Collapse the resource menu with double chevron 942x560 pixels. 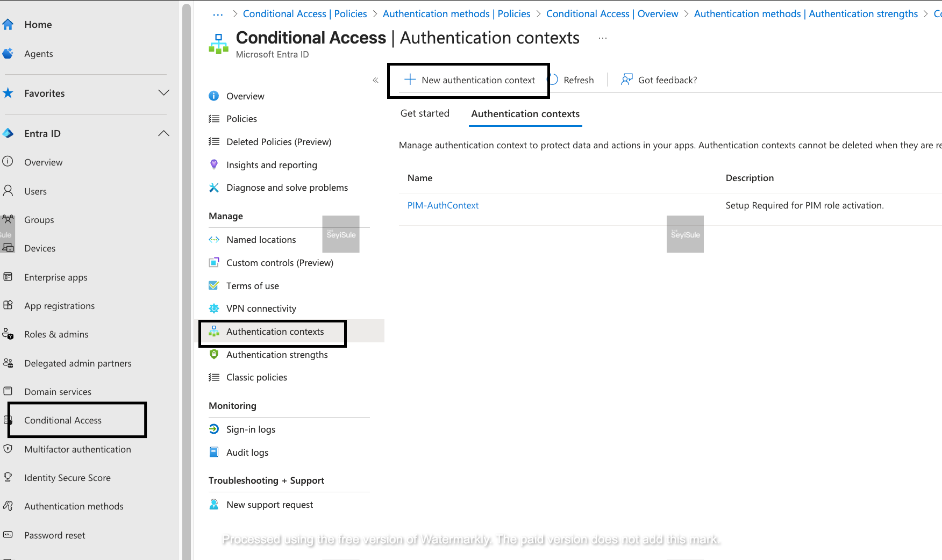(375, 80)
